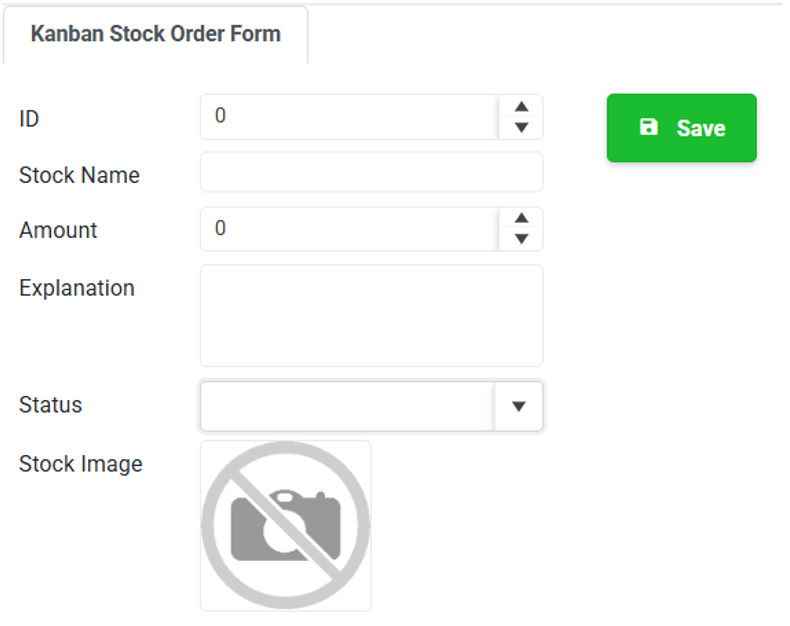Decrease the ID value with down arrow
The width and height of the screenshot is (790, 626).
[x=521, y=127]
